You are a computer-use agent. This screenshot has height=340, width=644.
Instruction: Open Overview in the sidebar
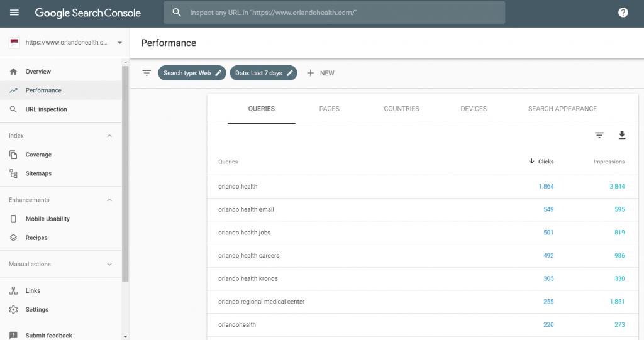point(61,72)
